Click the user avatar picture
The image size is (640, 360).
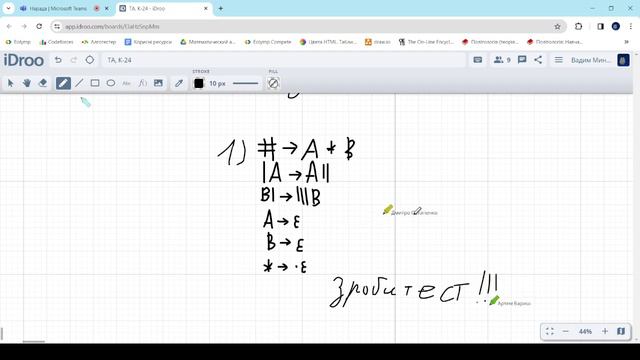click(x=623, y=60)
